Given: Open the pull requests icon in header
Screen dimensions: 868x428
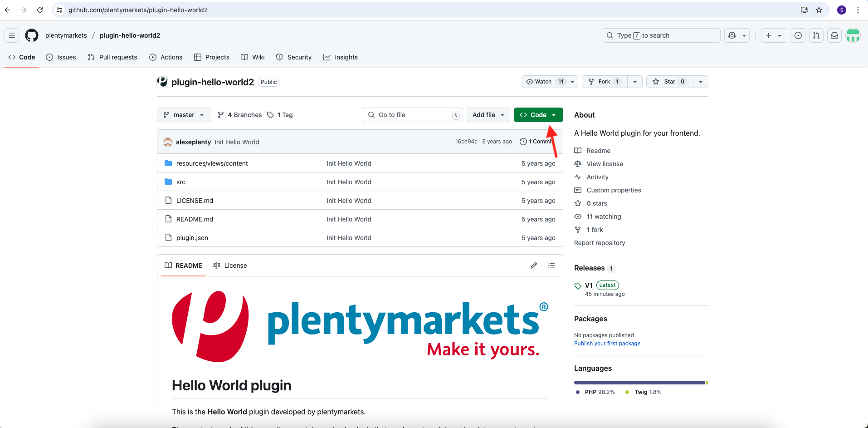Looking at the screenshot, I should pyautogui.click(x=816, y=35).
